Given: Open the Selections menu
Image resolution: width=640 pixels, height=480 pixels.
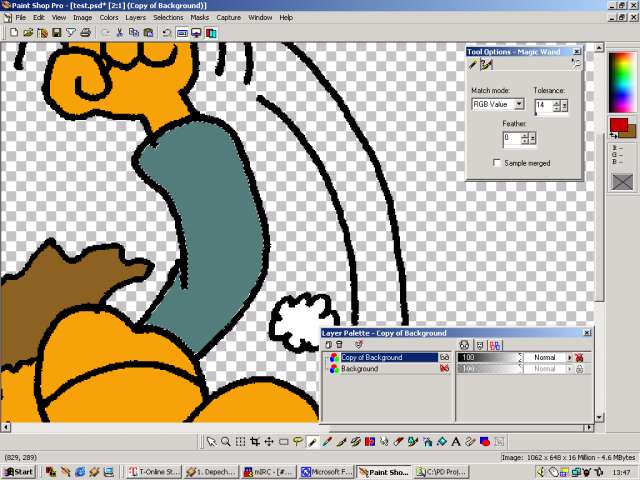Looking at the screenshot, I should click(x=168, y=18).
